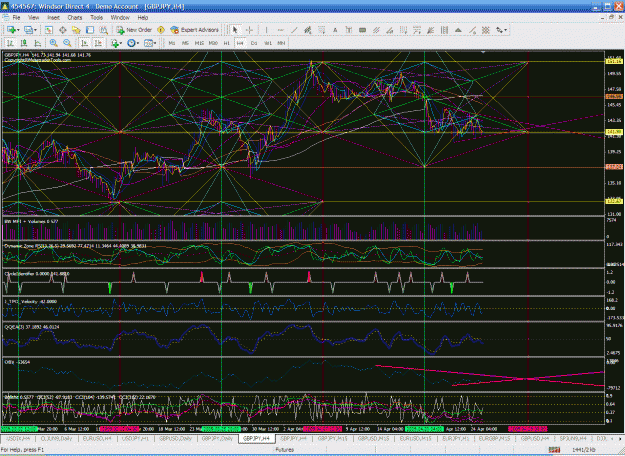
Task: Expand the Periods dropdown arrow
Action: 138,43
